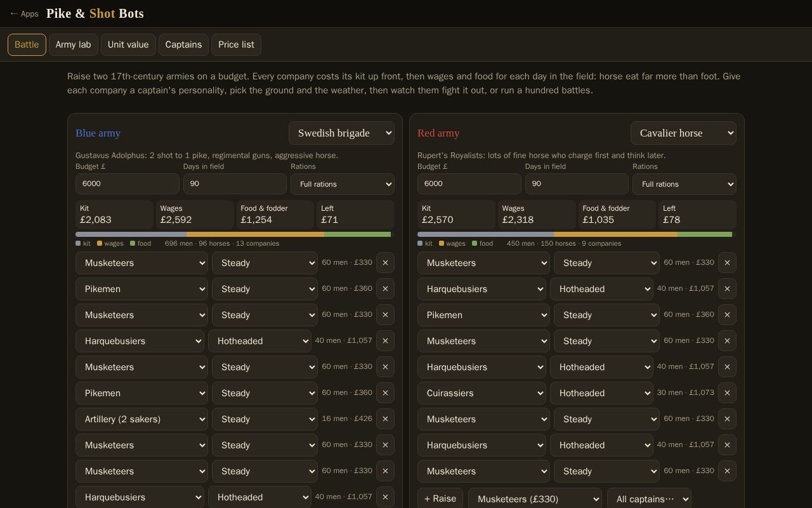Click the Red army heading
This screenshot has width=812, height=508.
pyautogui.click(x=438, y=133)
